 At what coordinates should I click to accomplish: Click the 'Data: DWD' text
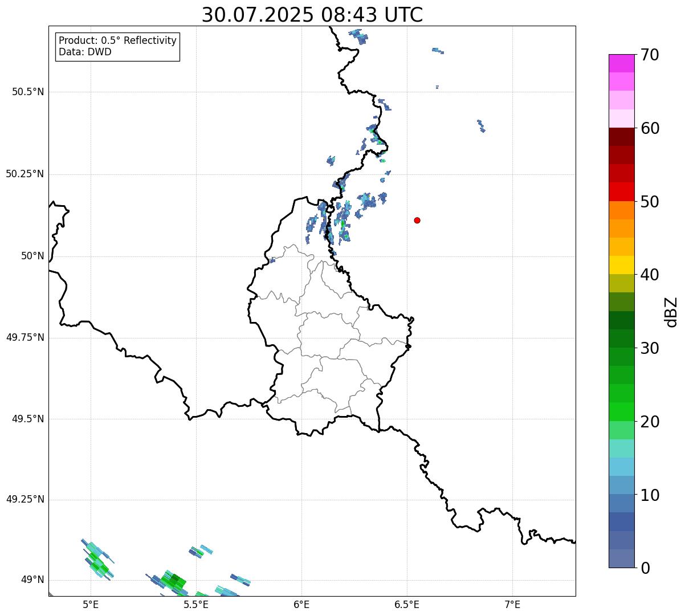click(x=85, y=52)
